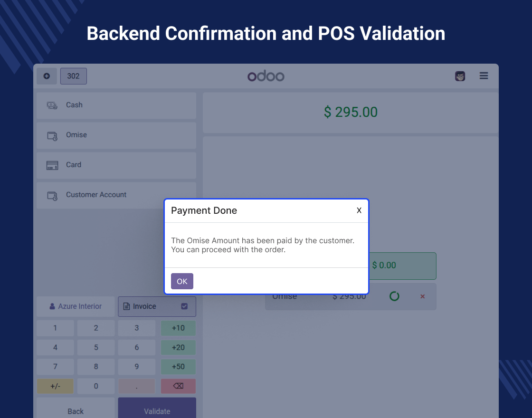Click the plus icon for new order

point(47,76)
